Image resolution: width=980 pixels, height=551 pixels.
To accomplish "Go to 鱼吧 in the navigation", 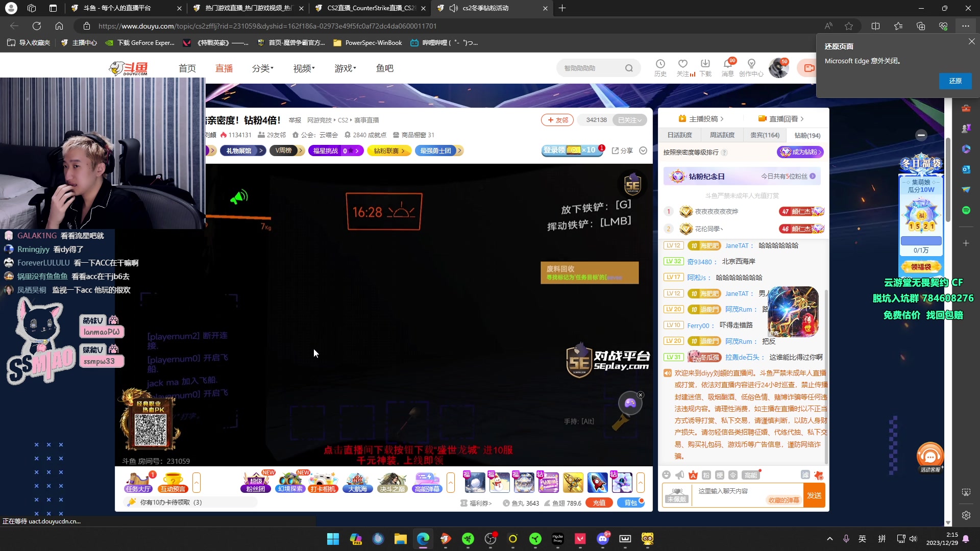I will (x=385, y=68).
